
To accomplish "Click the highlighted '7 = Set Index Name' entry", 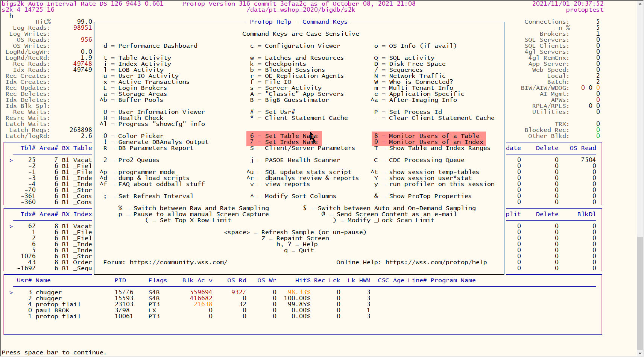I will point(284,142).
